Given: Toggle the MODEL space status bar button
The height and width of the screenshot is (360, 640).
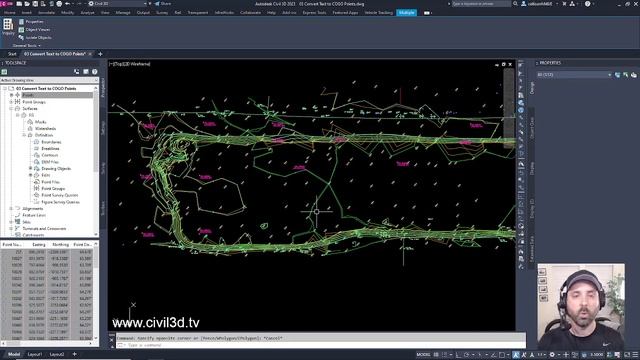Looking at the screenshot, I should pyautogui.click(x=423, y=354).
